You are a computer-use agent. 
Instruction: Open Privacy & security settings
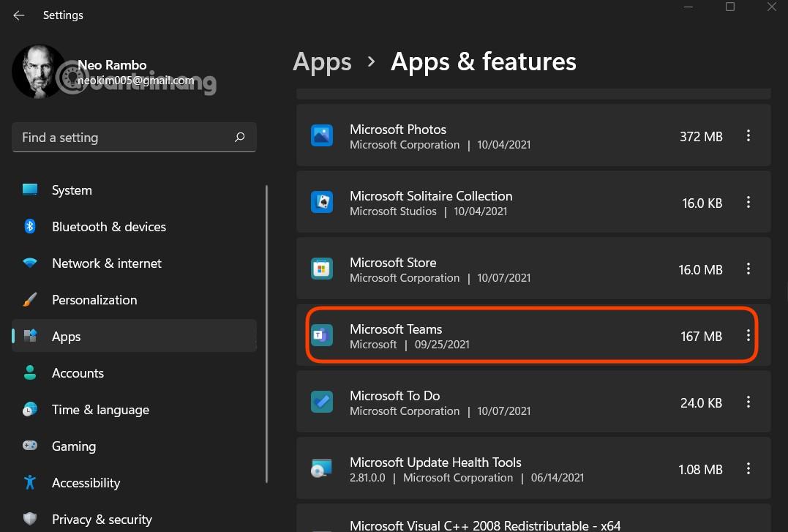[x=134, y=519]
